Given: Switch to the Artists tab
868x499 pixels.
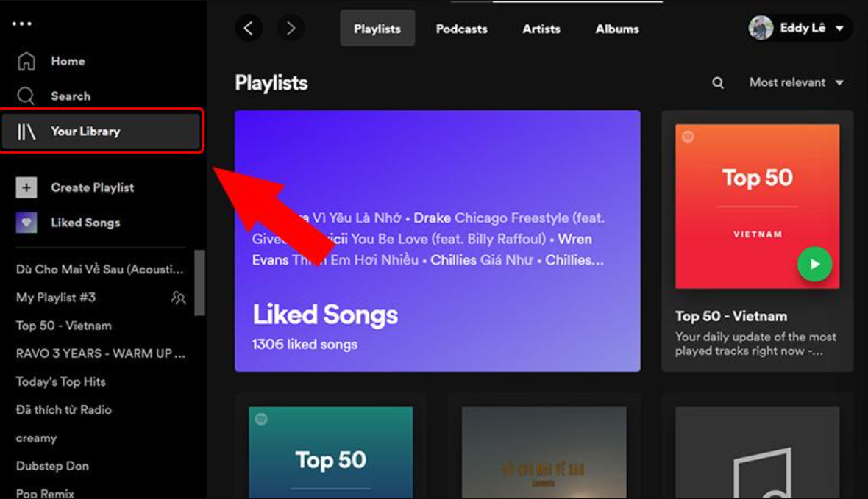Looking at the screenshot, I should click(541, 28).
